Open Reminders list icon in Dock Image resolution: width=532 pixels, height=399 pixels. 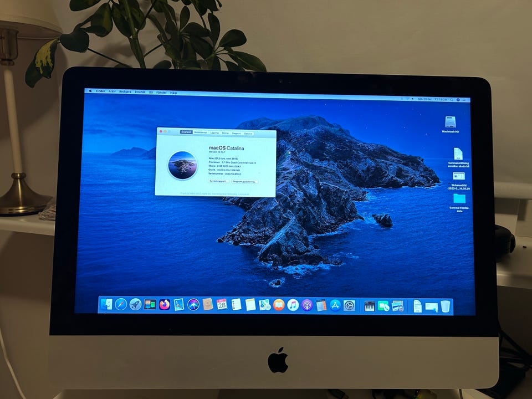[237, 305]
